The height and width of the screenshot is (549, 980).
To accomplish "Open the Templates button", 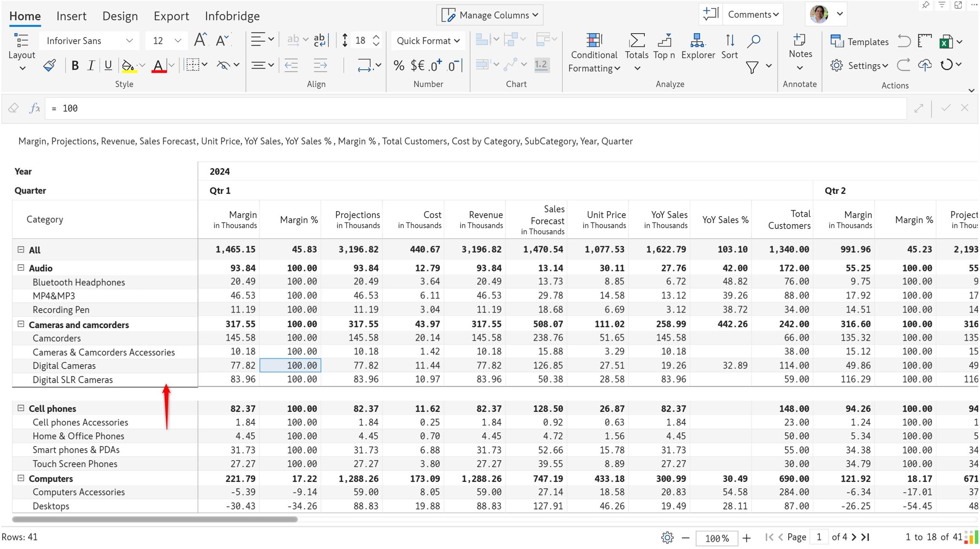I will pos(859,41).
